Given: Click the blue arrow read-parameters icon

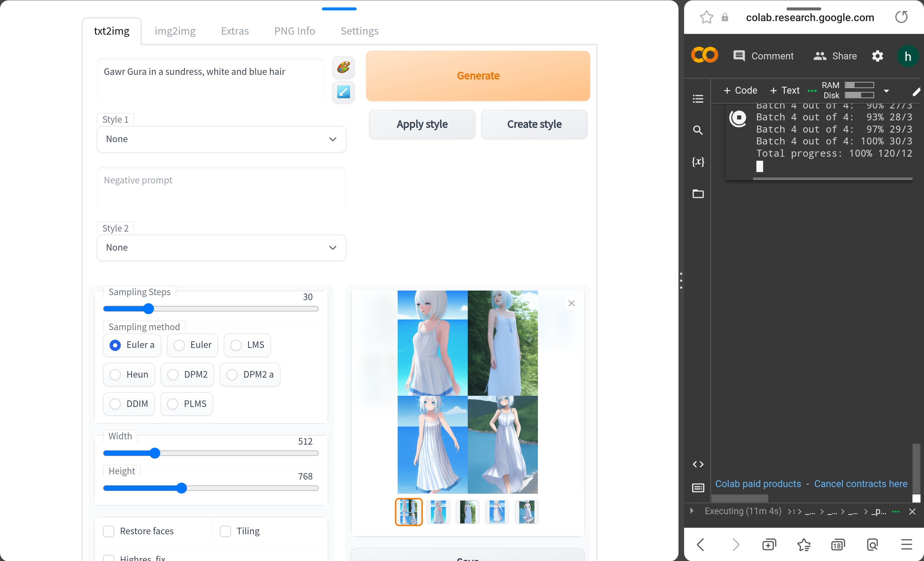Looking at the screenshot, I should (343, 92).
